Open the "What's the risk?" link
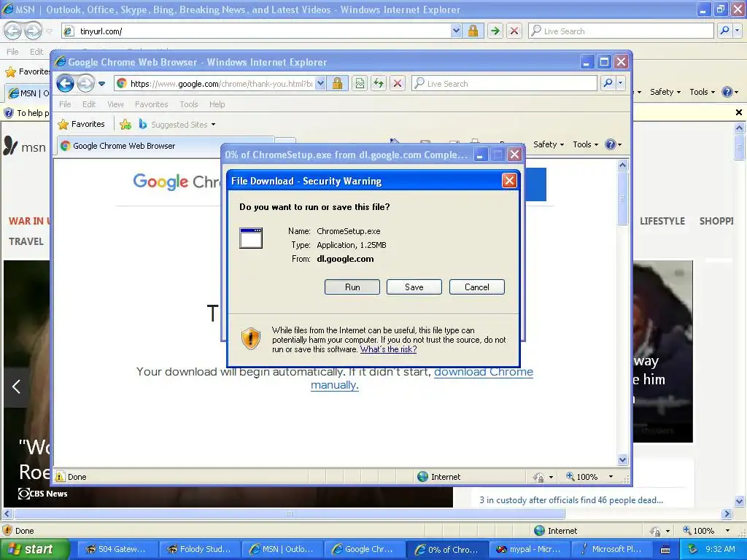This screenshot has height=560, width=747. (x=388, y=349)
